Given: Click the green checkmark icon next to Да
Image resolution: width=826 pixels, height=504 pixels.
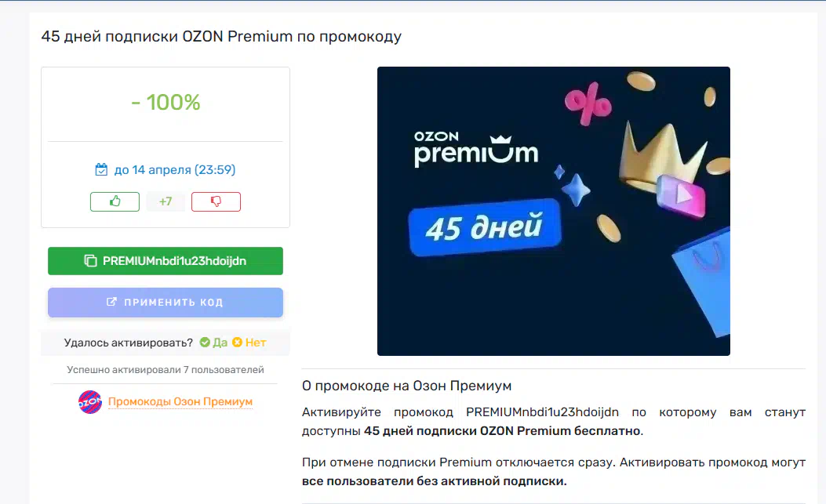Looking at the screenshot, I should [205, 343].
